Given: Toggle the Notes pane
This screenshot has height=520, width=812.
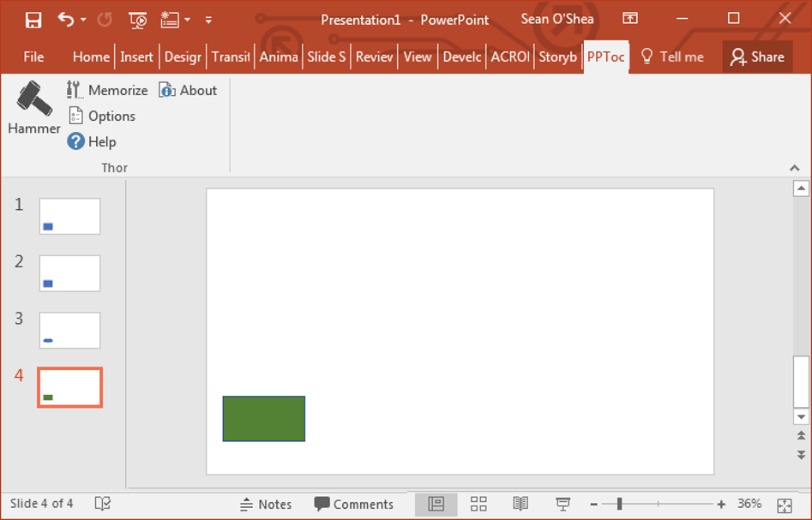Looking at the screenshot, I should pos(266,504).
